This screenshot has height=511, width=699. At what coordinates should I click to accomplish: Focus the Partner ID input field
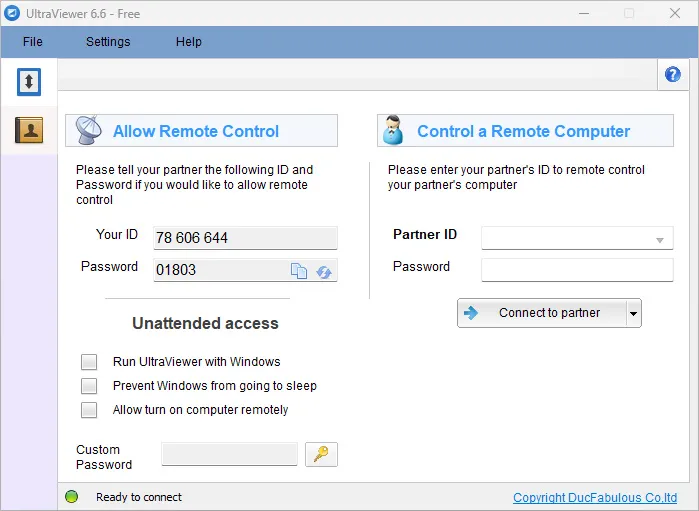577,238
